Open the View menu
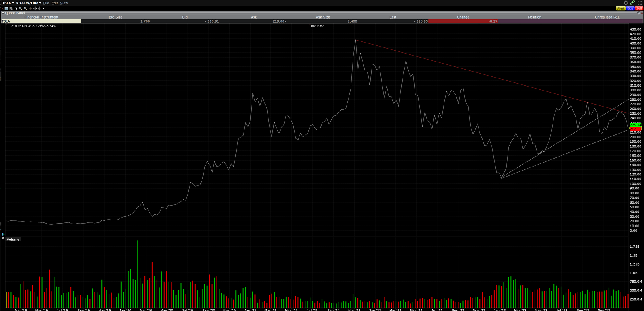The height and width of the screenshot is (311, 644). 64,3
